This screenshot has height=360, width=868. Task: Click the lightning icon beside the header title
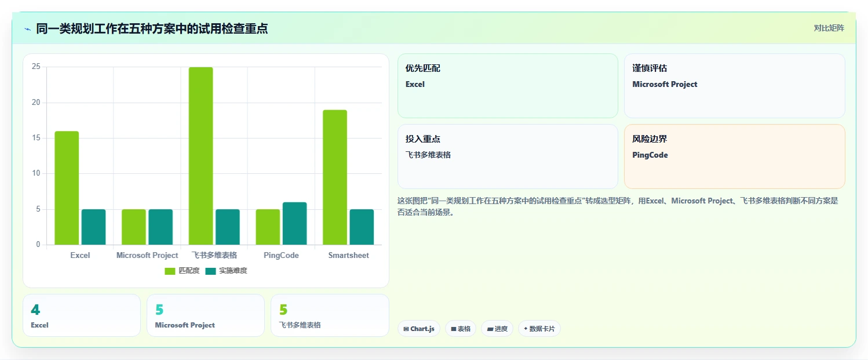click(x=28, y=29)
